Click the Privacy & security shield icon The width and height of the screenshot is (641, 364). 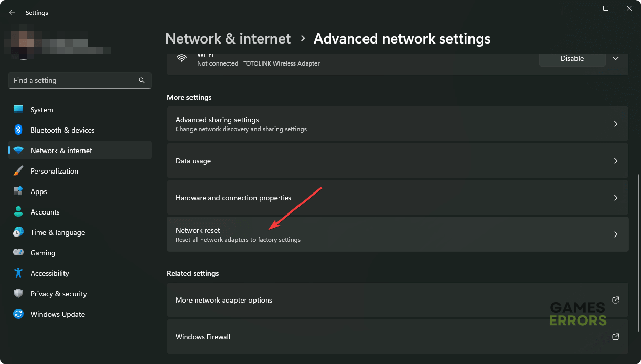18,294
